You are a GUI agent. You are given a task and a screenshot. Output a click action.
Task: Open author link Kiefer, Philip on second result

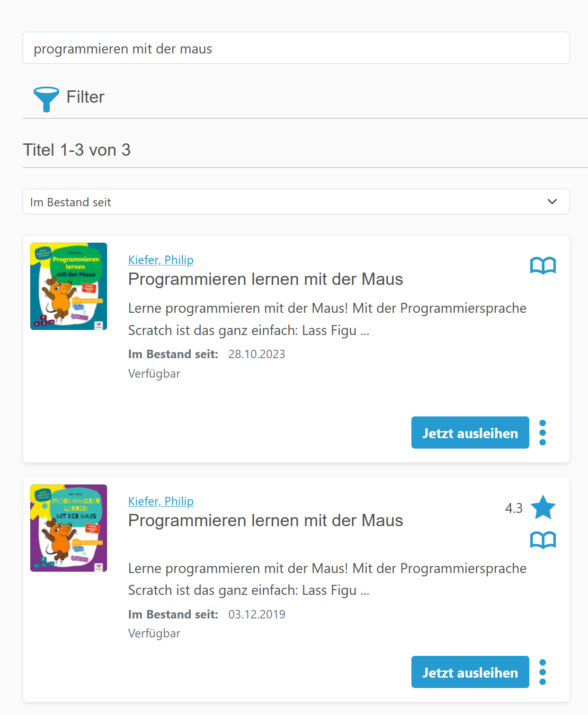(x=160, y=501)
